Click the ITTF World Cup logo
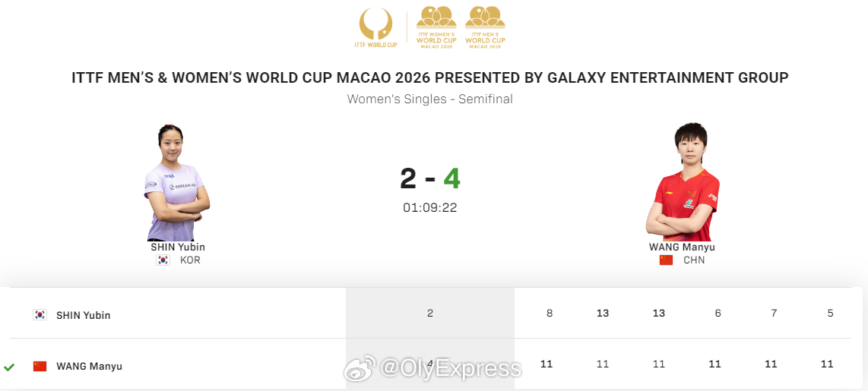Screen dimensions: 868x391 375,27
